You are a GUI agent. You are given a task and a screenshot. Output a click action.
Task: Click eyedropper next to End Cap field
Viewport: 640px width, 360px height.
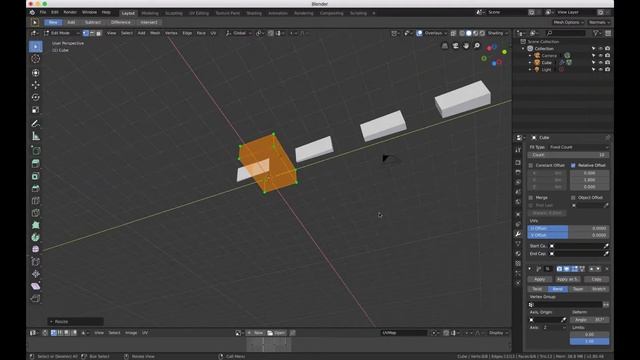click(x=606, y=253)
